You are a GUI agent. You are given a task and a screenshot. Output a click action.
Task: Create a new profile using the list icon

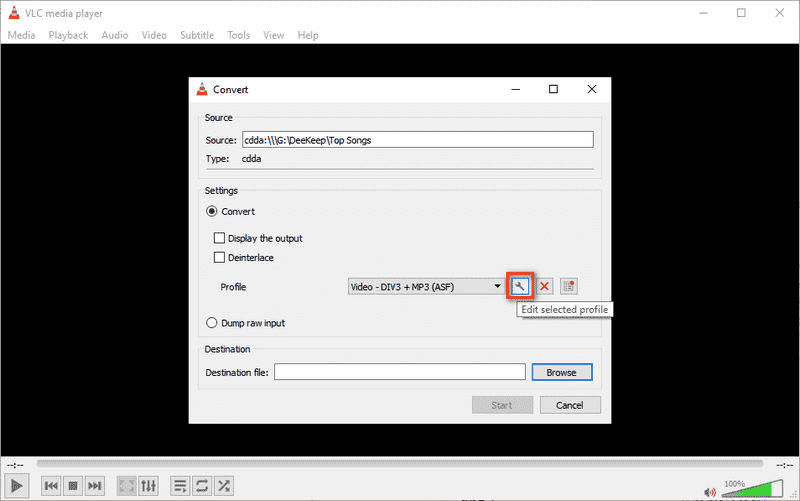568,287
